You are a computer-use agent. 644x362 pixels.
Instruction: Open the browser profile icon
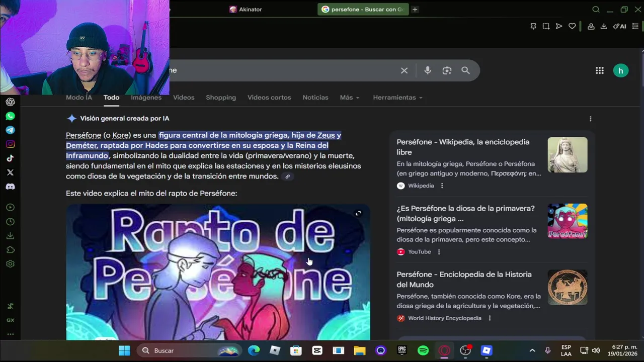pyautogui.click(x=591, y=26)
